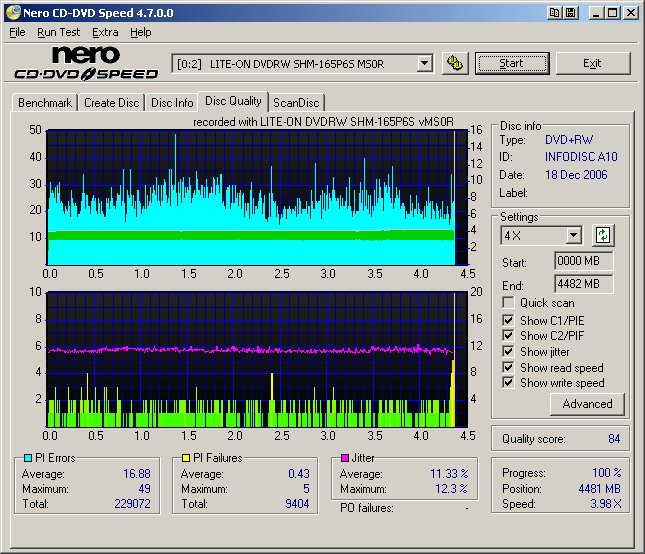Click the PI Errors maximum 49
Viewport: 645px width, 554px height.
pos(144,489)
